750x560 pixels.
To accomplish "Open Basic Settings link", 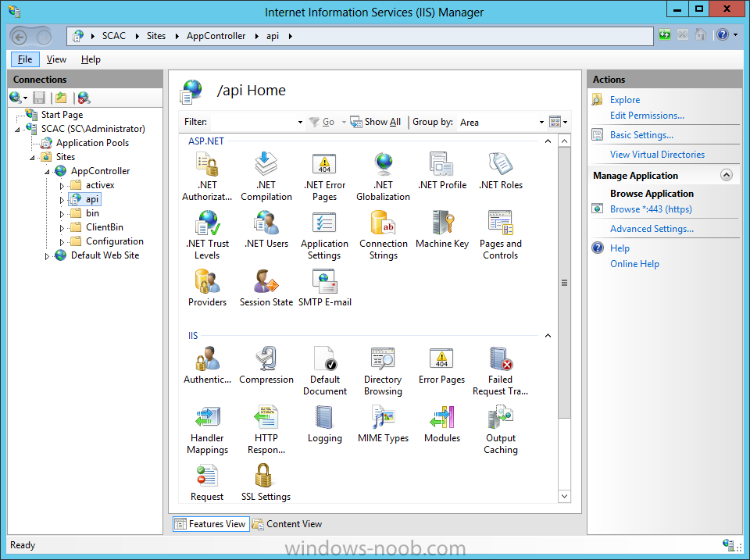I will tap(641, 135).
